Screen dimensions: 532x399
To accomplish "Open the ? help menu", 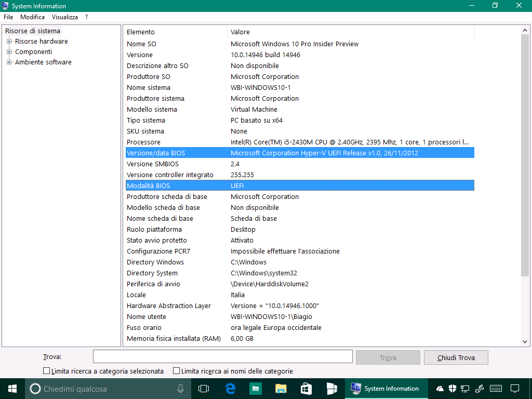I will (x=87, y=17).
